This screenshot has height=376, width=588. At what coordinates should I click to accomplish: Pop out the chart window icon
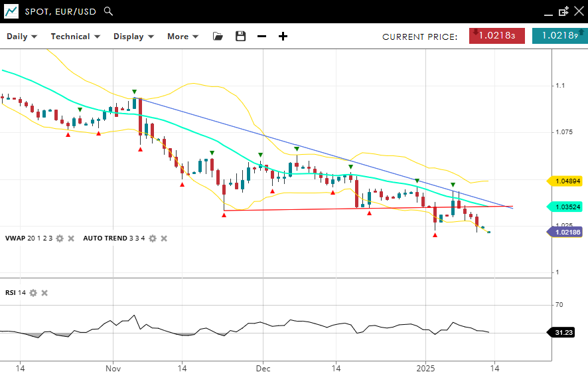[x=563, y=11]
